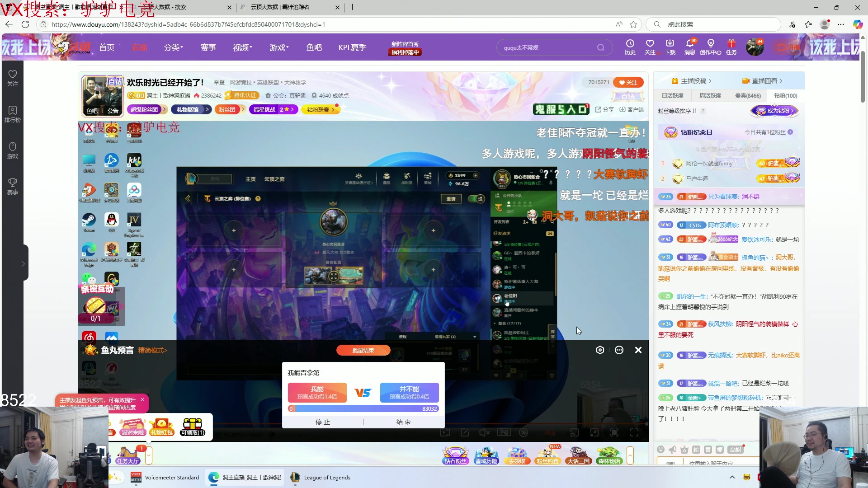The height and width of the screenshot is (488, 868).
Task: Click the 客户端 download client icon
Action: pyautogui.click(x=631, y=109)
